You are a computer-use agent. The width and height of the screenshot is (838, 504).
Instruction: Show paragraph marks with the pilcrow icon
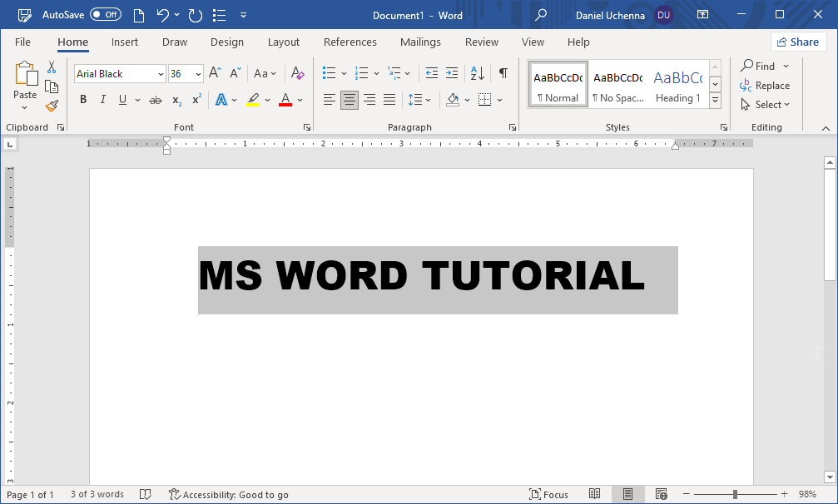point(503,74)
